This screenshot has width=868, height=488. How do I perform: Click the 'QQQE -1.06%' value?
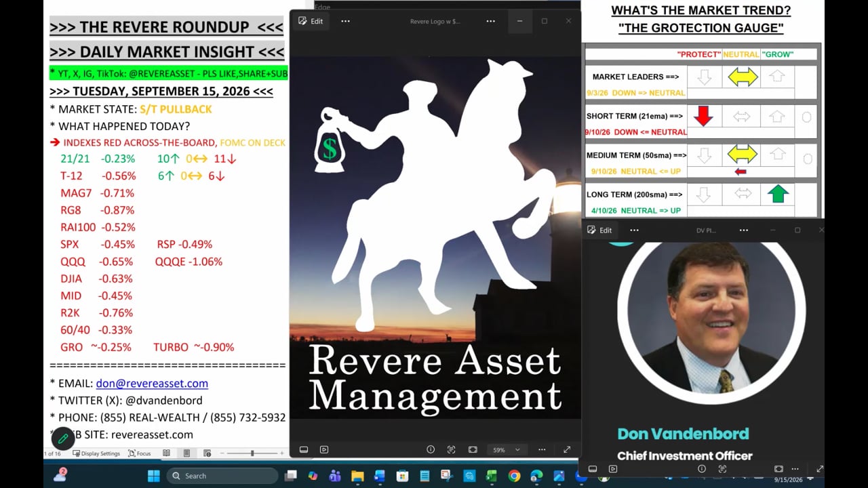[189, 261]
